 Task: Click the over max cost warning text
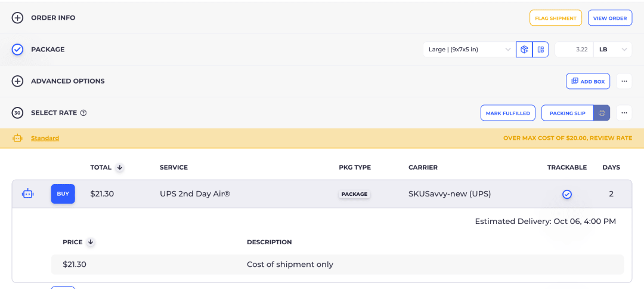(568, 138)
